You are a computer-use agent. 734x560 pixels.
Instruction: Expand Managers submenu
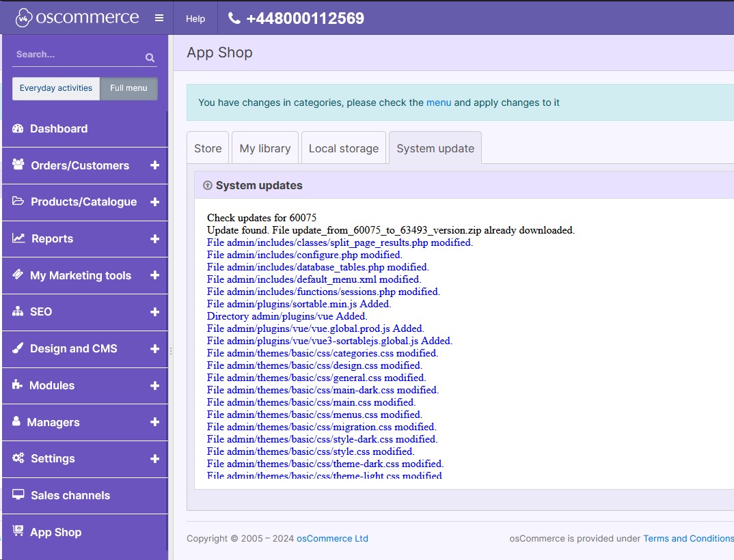[x=155, y=422]
